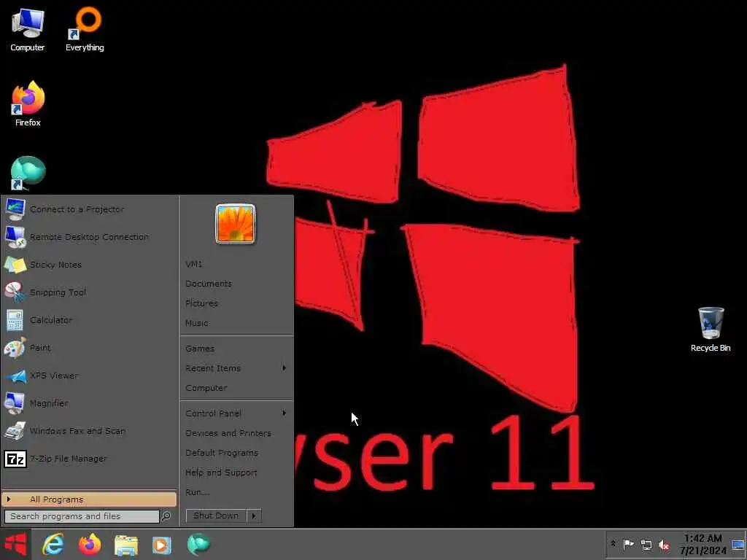Open Firefox from the taskbar
Viewport: 747px width, 560px height.
click(x=90, y=544)
